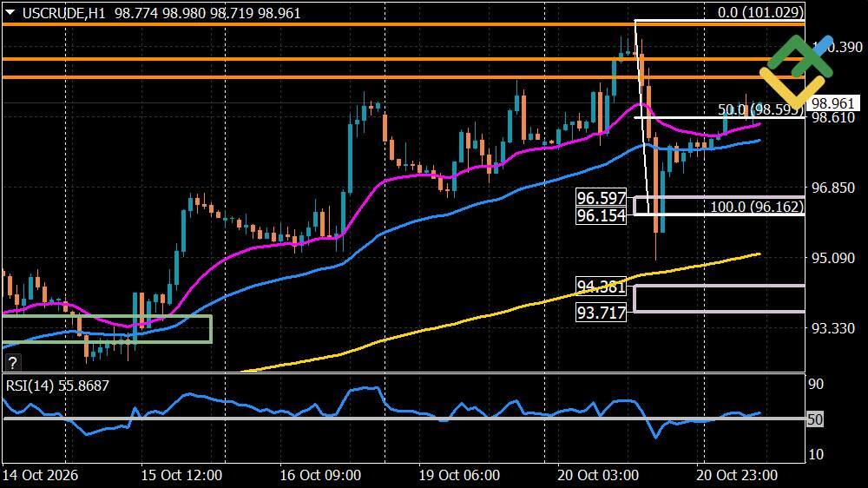Click the 15 Oct 12:00 time label
The width and height of the screenshot is (868, 488).
pyautogui.click(x=181, y=475)
